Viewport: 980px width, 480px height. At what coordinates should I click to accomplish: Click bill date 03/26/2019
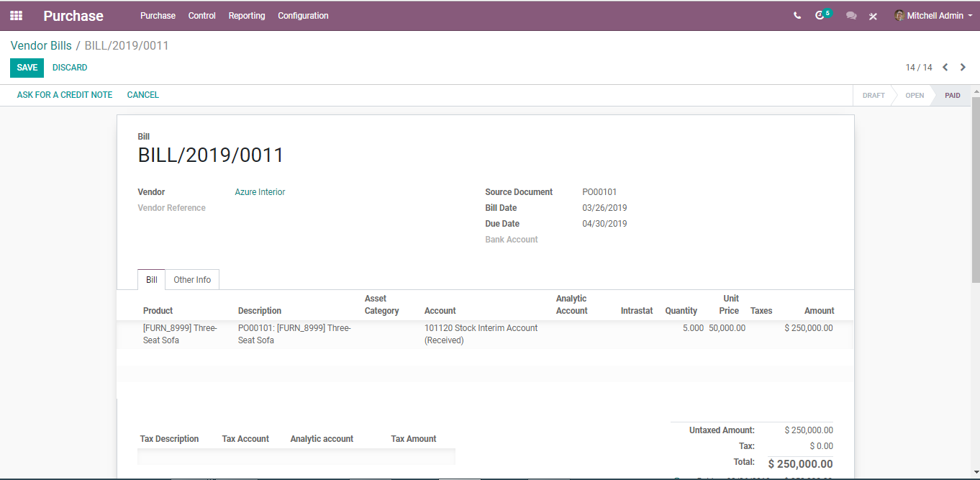tap(604, 208)
